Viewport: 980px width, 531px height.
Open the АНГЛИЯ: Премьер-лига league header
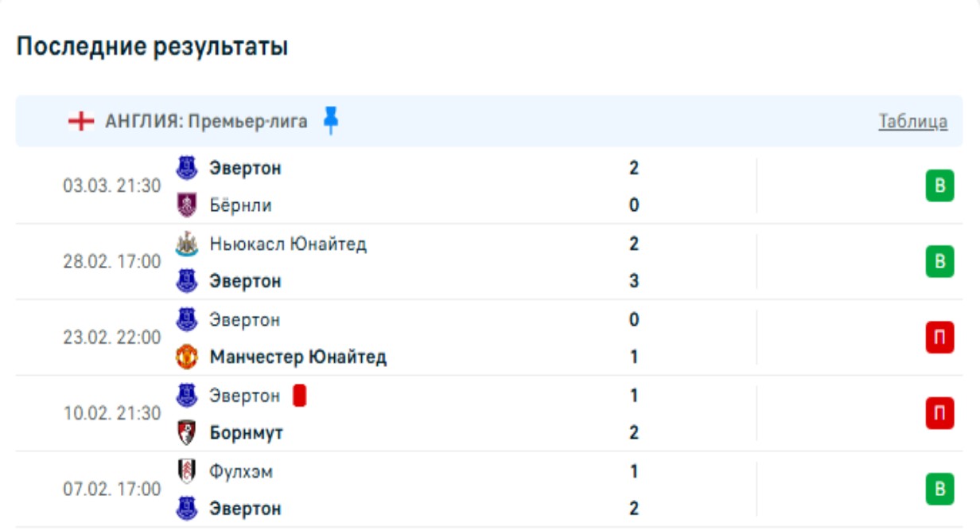point(206,122)
